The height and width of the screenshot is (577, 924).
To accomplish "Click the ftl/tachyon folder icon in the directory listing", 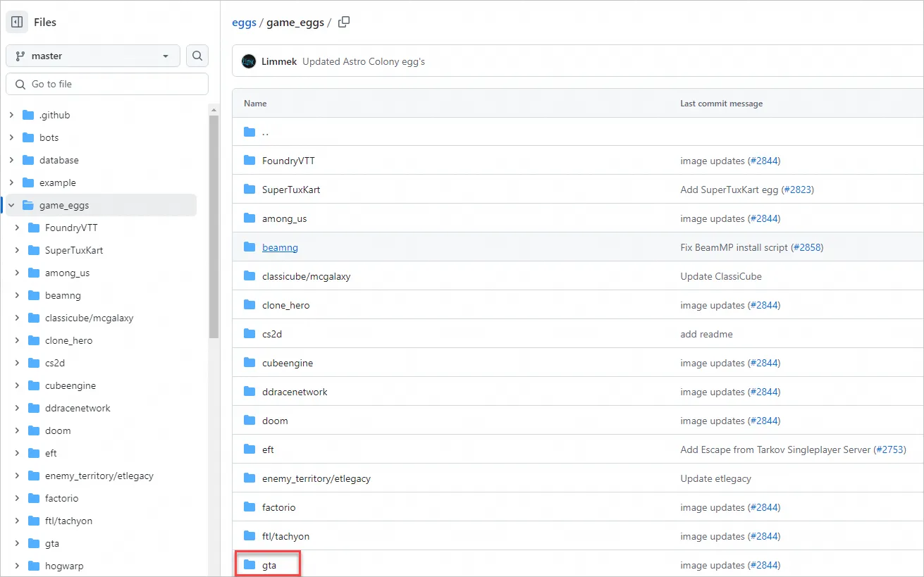I will tap(250, 536).
